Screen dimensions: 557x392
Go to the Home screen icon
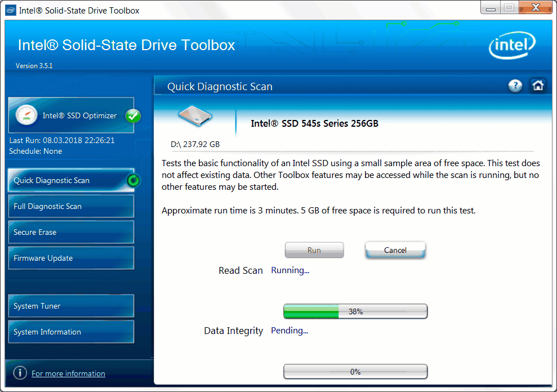[538, 86]
